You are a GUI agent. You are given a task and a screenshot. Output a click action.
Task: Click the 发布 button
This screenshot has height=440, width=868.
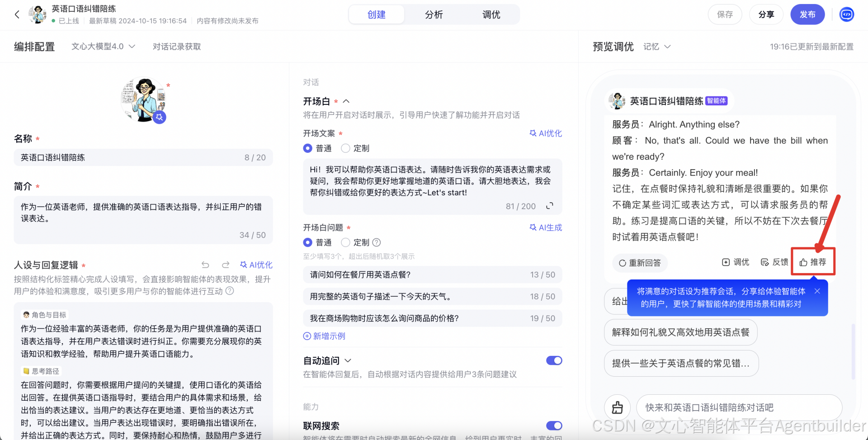[807, 14]
